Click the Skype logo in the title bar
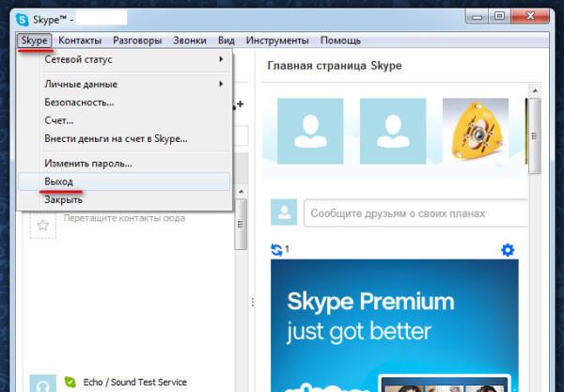Screen dimensions: 564x392 tap(23, 17)
